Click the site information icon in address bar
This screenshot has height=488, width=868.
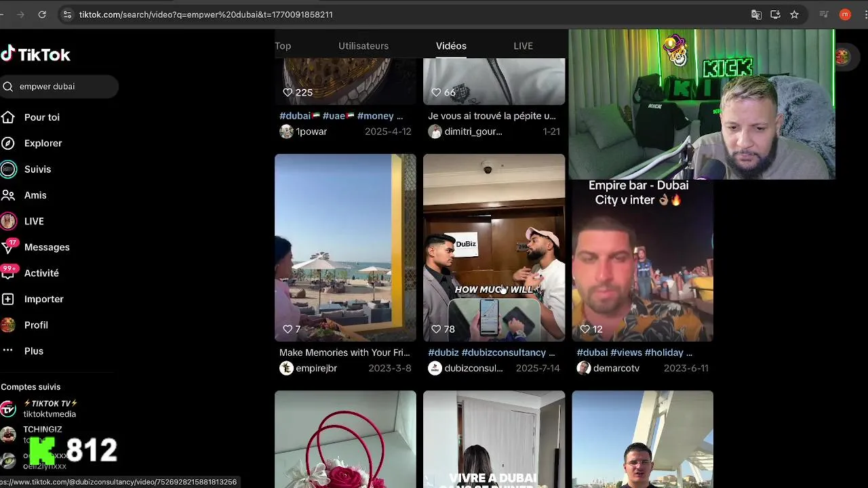click(x=66, y=14)
